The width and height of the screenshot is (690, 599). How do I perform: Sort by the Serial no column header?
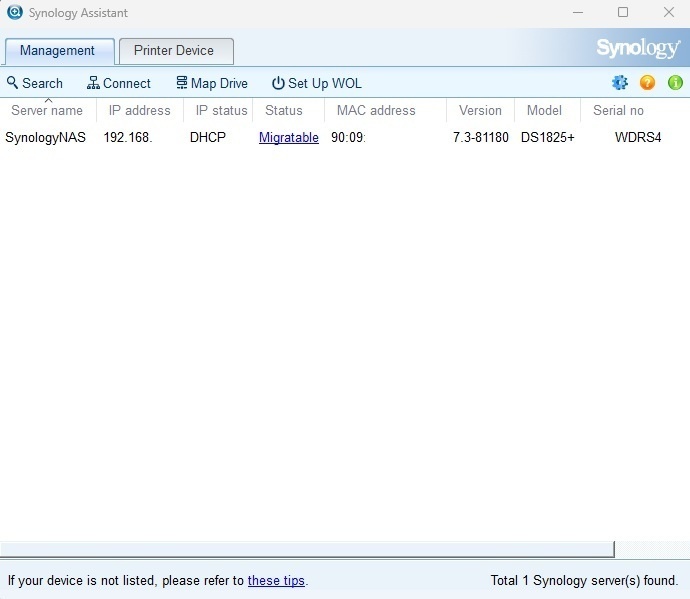tap(635, 110)
